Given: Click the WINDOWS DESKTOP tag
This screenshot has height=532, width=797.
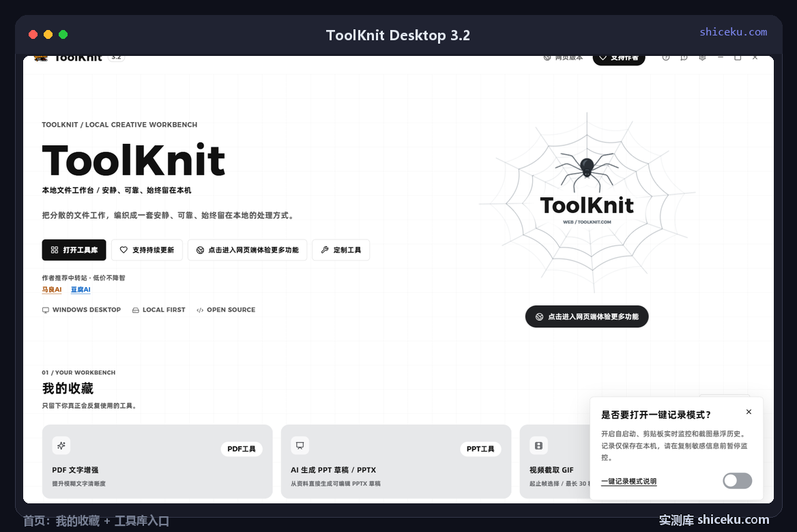Looking at the screenshot, I should click(x=81, y=310).
